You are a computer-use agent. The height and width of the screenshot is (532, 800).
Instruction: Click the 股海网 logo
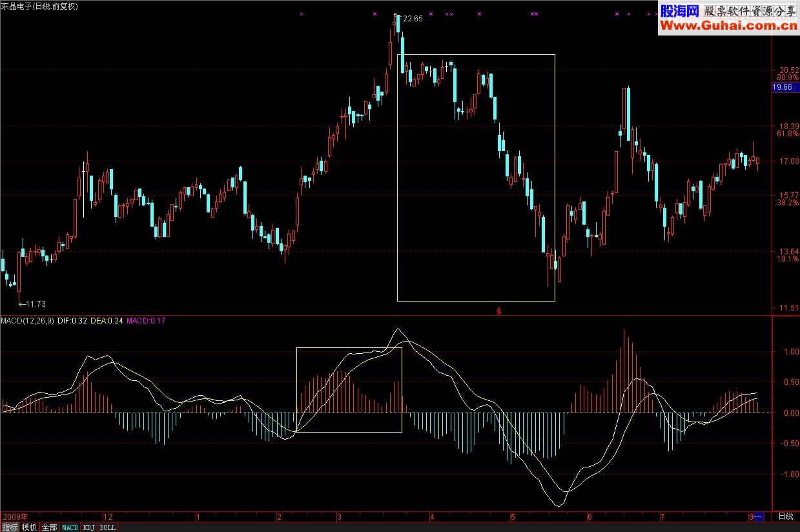point(679,11)
